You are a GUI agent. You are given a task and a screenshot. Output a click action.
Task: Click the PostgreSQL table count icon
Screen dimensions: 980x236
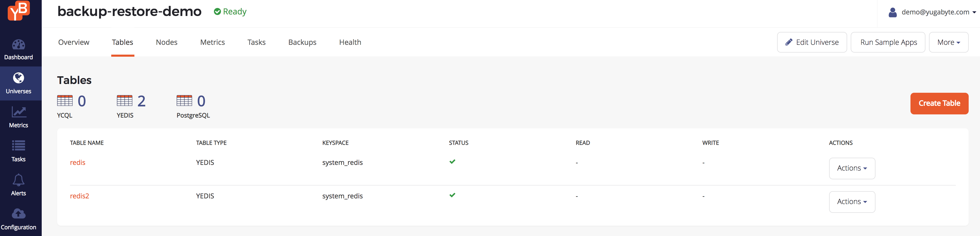184,101
